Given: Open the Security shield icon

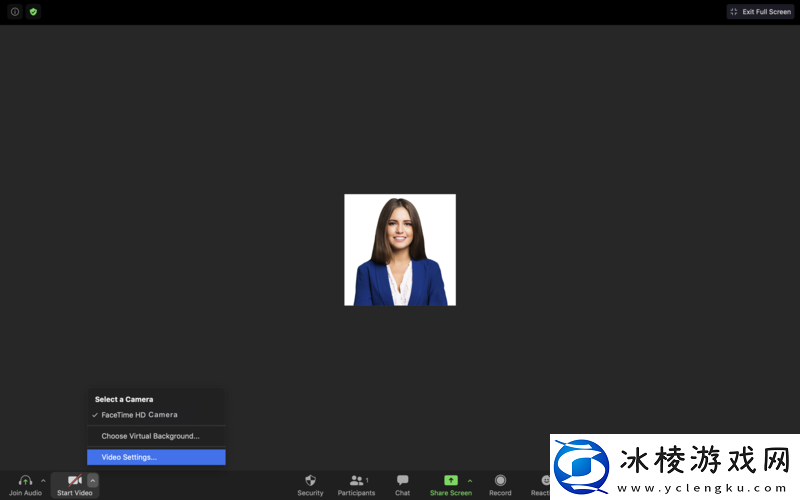Looking at the screenshot, I should pyautogui.click(x=310, y=480).
